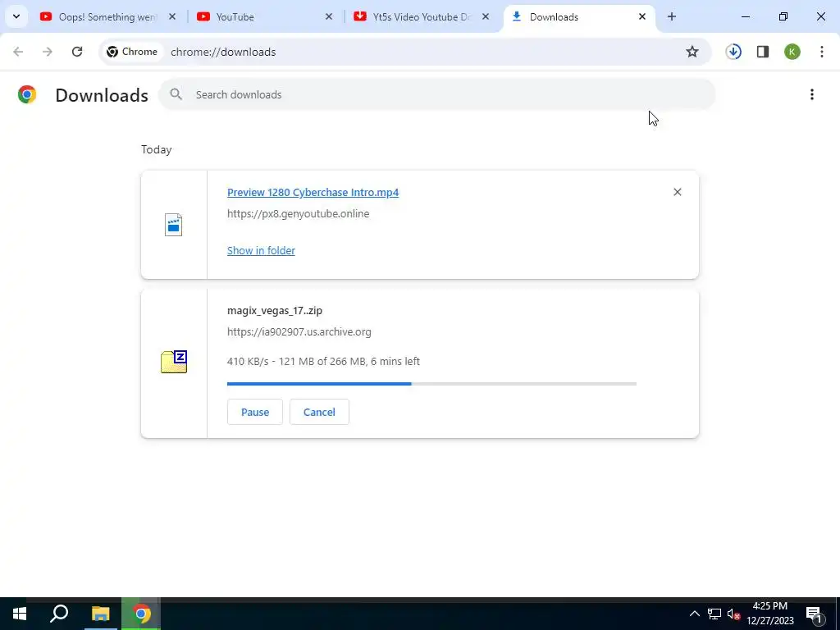Bookmark this page with star icon
The image size is (840, 630).
pyautogui.click(x=692, y=52)
